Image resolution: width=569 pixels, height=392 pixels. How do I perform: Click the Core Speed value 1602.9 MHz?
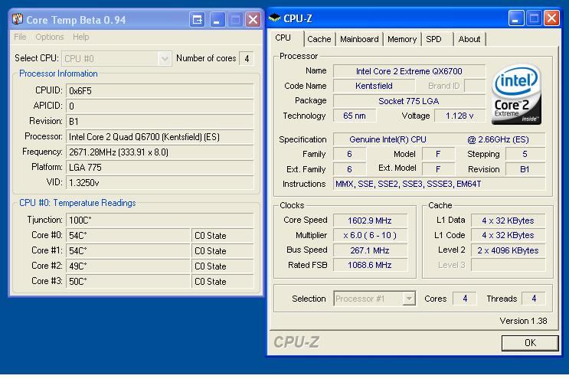coord(370,220)
